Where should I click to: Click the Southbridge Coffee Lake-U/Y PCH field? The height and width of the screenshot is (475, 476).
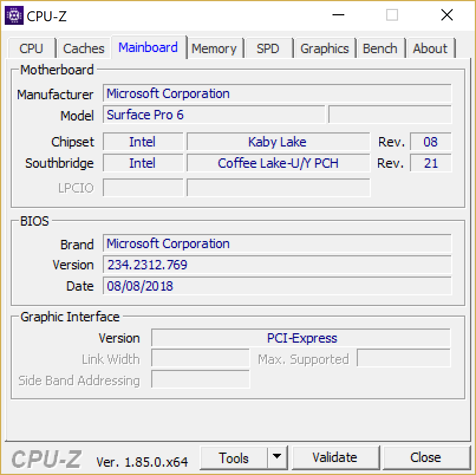(x=278, y=163)
